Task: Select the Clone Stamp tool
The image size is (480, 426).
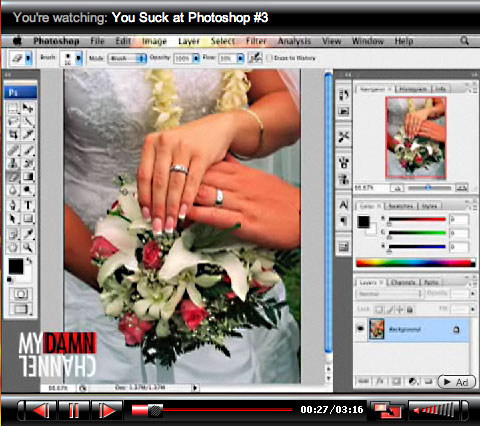Action: coord(13,163)
